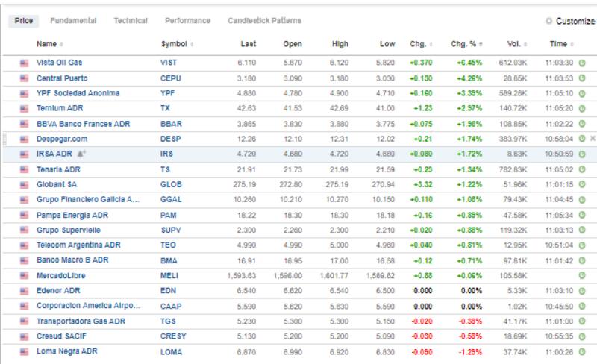The height and width of the screenshot is (364, 597).
Task: Open the MercadoLibre stock link
Action: (60, 275)
